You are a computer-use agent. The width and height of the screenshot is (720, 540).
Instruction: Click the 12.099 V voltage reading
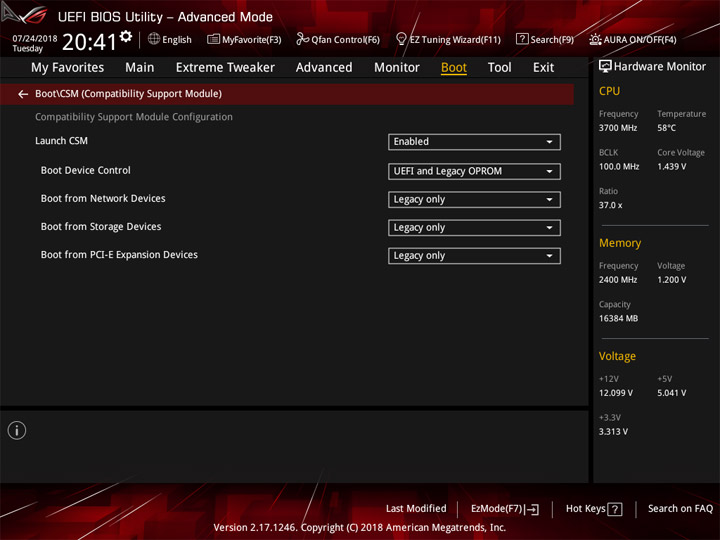pos(615,393)
